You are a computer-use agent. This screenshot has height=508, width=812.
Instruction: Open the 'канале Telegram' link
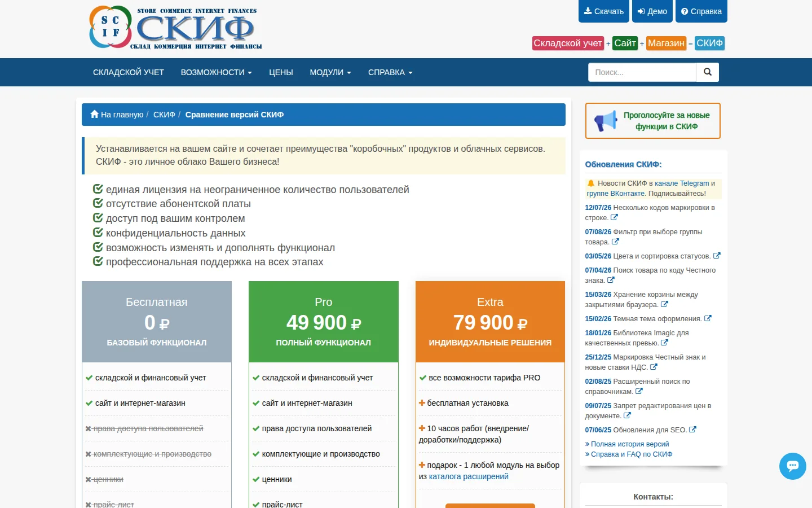click(682, 183)
